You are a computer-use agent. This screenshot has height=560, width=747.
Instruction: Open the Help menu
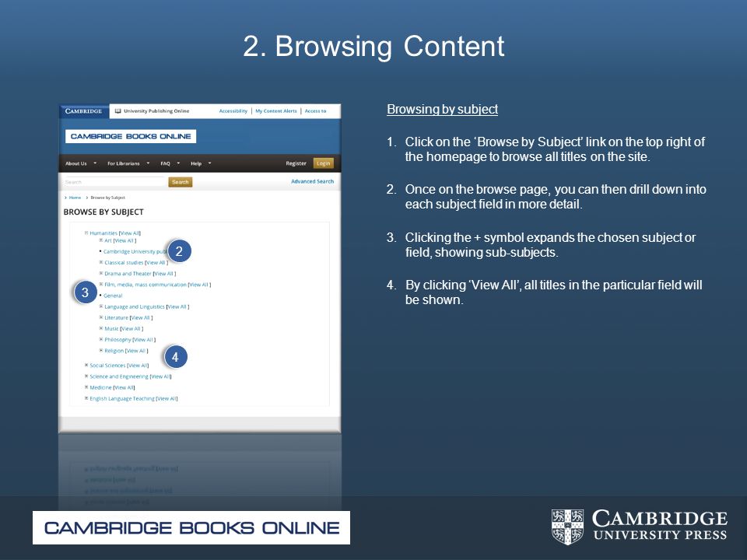tap(201, 163)
